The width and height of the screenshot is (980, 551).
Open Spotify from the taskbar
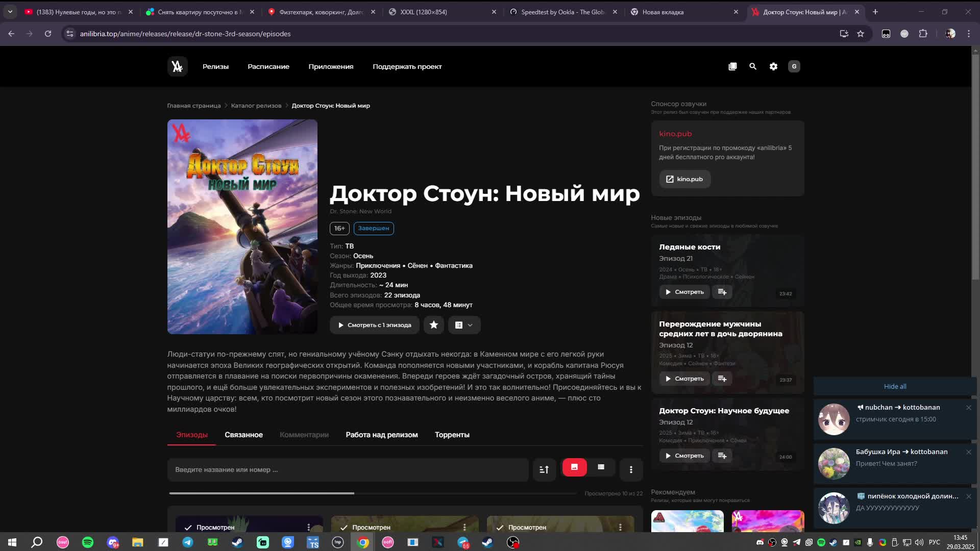88,542
